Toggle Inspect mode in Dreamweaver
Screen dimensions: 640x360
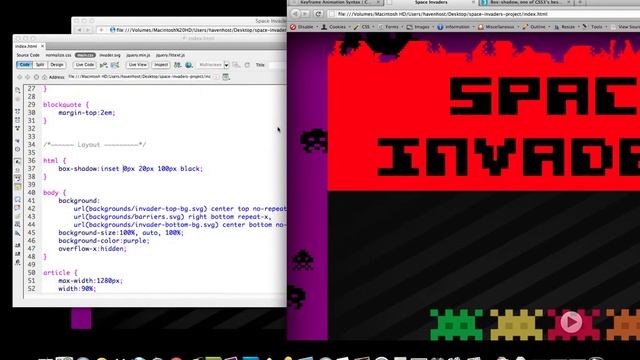click(161, 65)
